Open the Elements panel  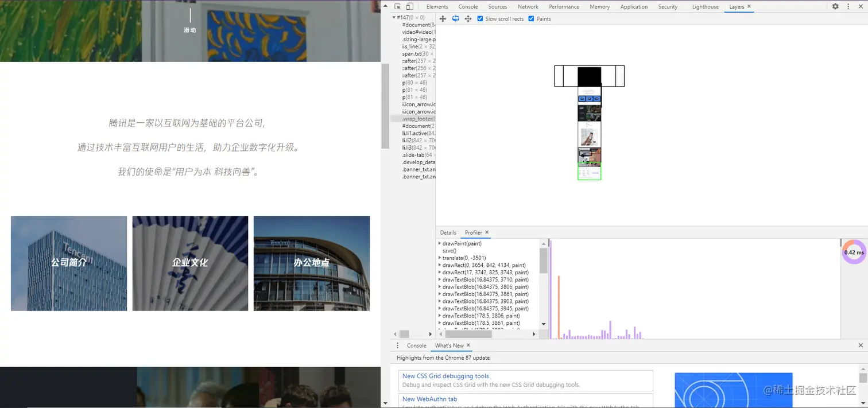[437, 7]
